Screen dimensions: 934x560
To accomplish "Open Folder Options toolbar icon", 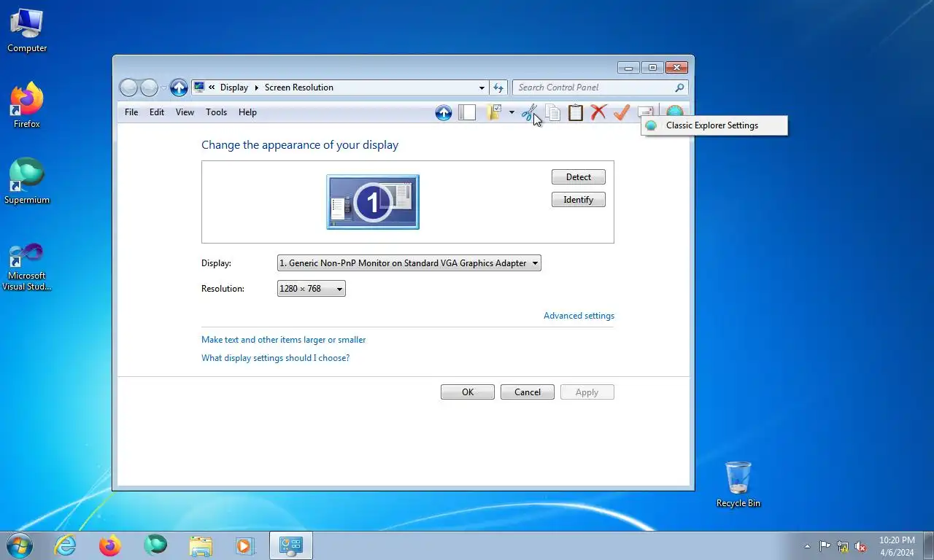I will click(x=495, y=112).
